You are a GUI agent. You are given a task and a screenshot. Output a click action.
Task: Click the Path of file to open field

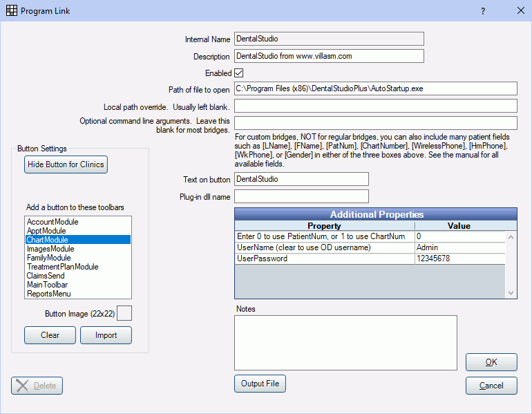coord(376,88)
